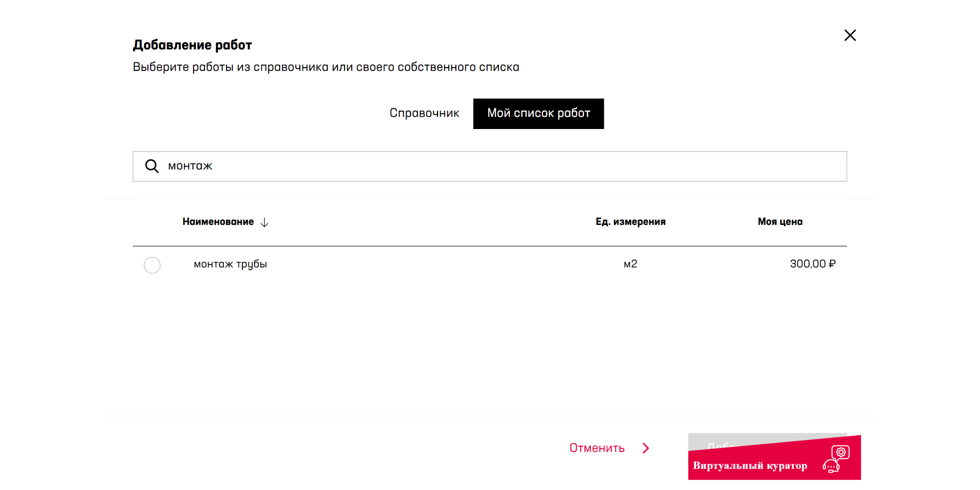The image size is (980, 490).
Task: Click the монтаж трубы row name
Action: pos(230,264)
